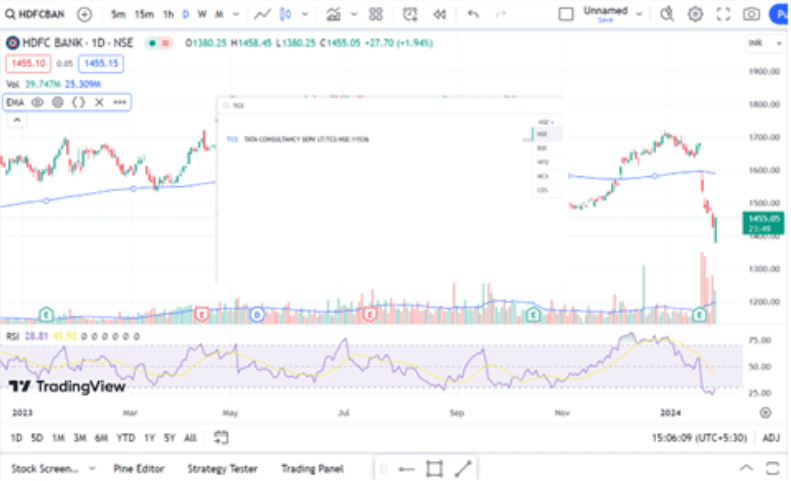Take a chart snapshot with camera icon
The width and height of the screenshot is (791, 481).
[x=751, y=14]
